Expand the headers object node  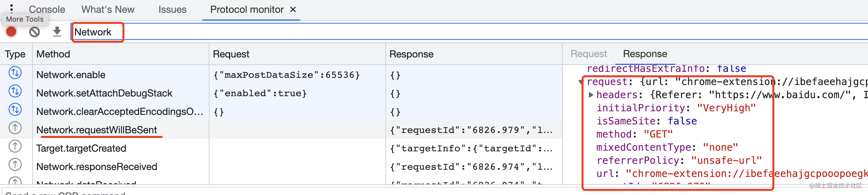591,95
